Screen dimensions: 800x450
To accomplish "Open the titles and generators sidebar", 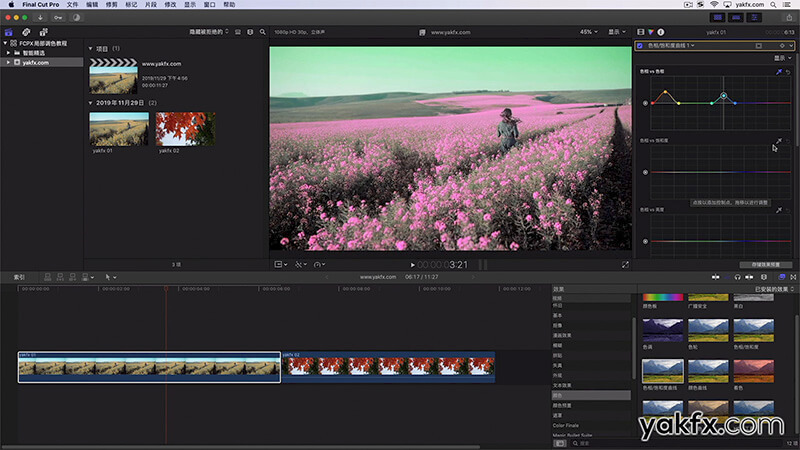I will [43, 32].
